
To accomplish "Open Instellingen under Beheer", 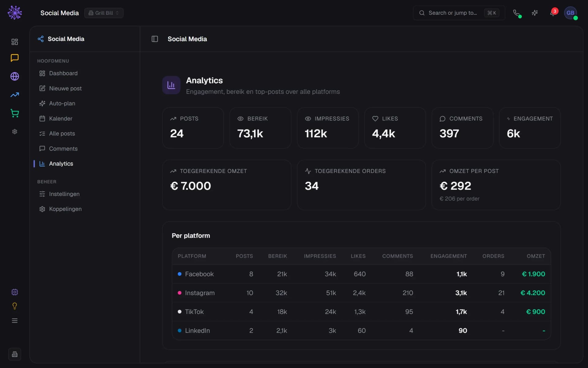I will 85,194.
